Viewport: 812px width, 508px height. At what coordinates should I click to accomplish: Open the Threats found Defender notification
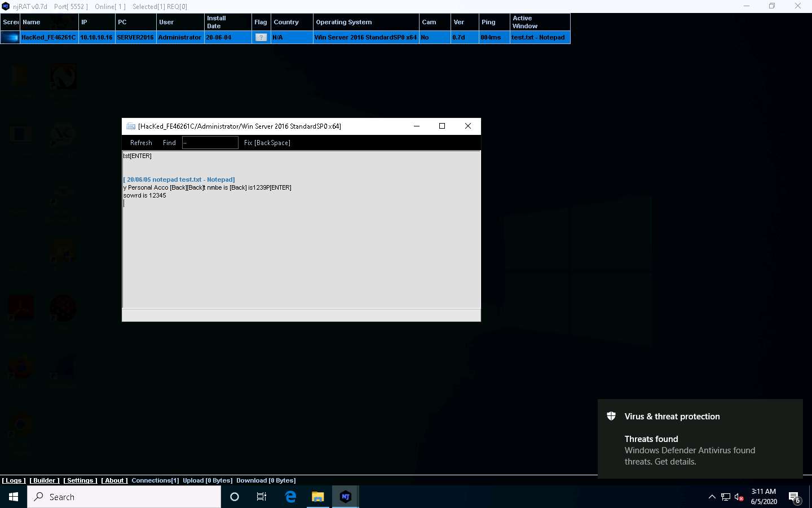coord(700,439)
